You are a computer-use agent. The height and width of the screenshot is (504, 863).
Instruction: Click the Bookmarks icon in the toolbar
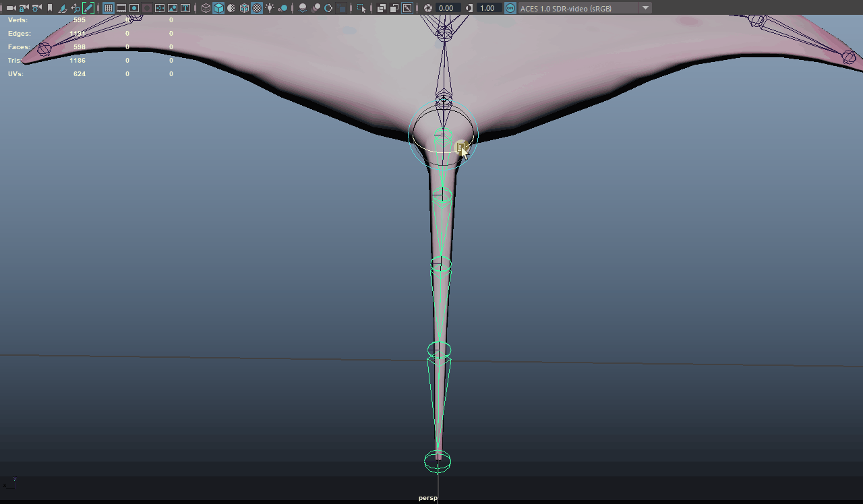50,8
